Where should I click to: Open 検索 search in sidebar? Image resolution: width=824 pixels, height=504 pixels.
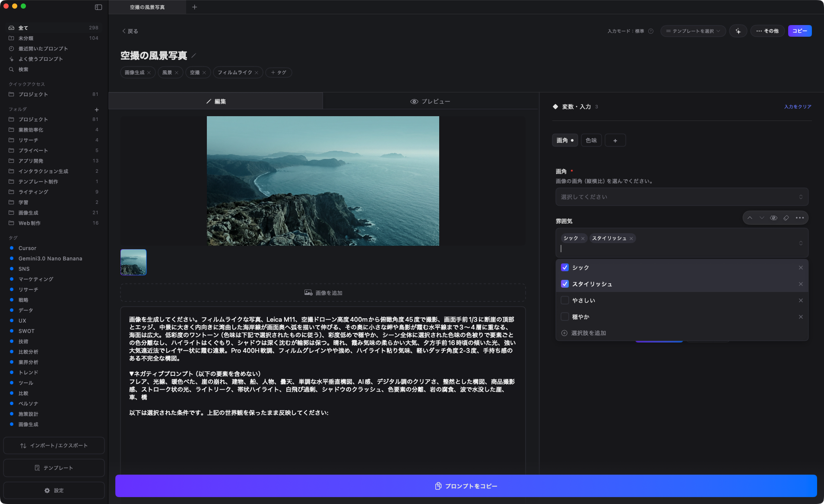point(54,70)
